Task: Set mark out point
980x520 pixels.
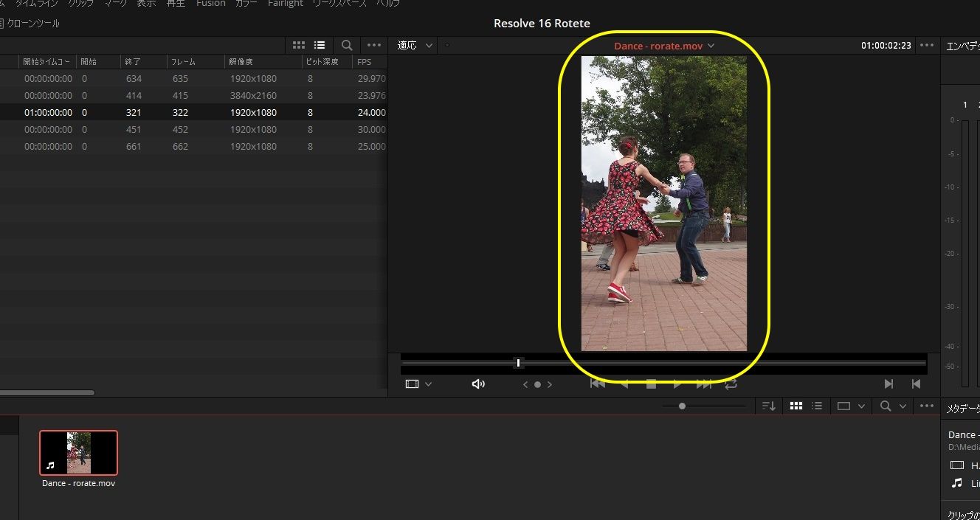Action: pos(916,384)
